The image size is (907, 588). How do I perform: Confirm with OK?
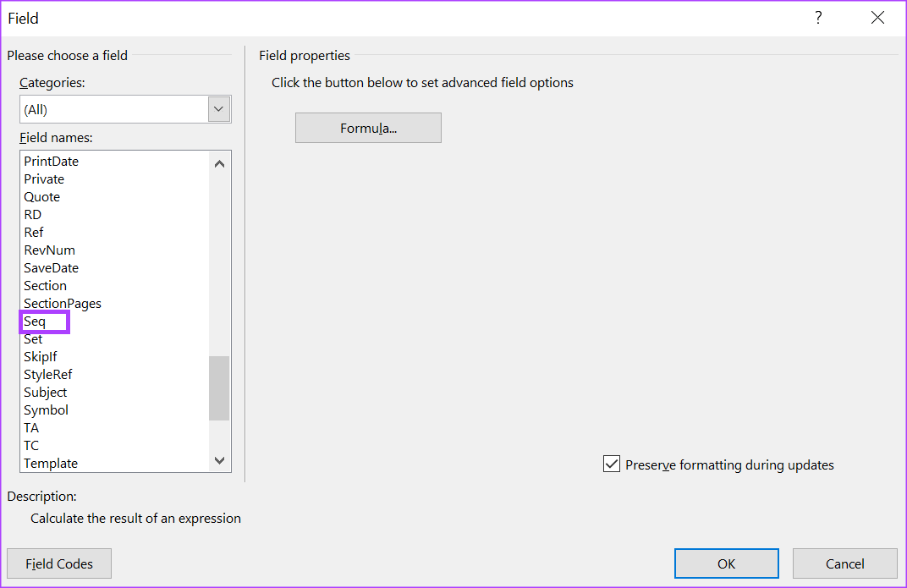[726, 563]
